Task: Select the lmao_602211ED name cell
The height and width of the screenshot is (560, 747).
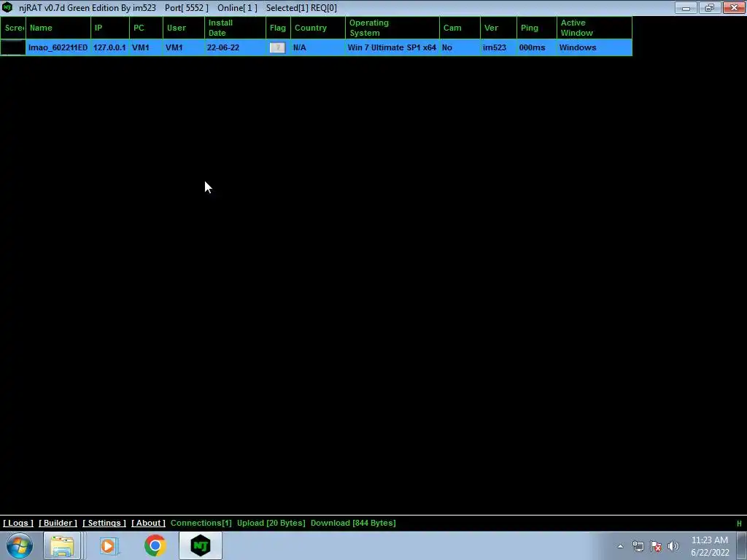Action: (58, 47)
